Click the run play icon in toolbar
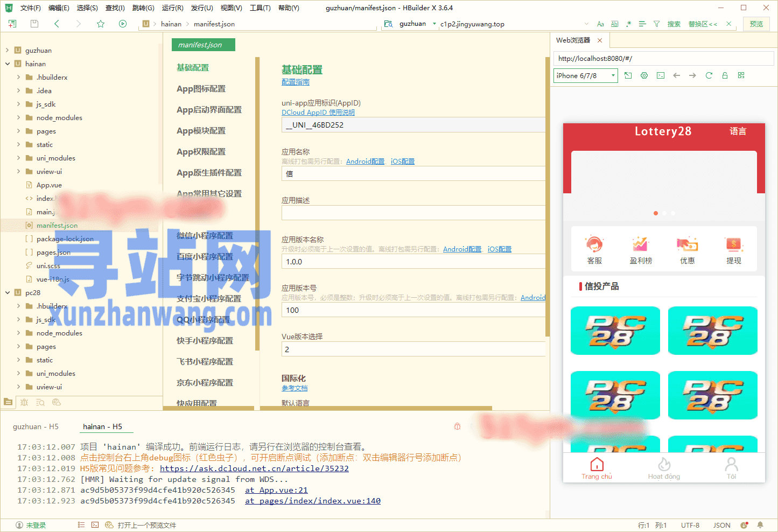 [x=123, y=24]
